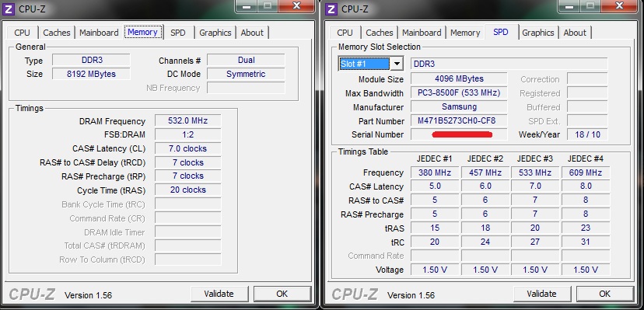Click the 5.0 CAS# Latency cell
644x310 pixels.
[435, 186]
